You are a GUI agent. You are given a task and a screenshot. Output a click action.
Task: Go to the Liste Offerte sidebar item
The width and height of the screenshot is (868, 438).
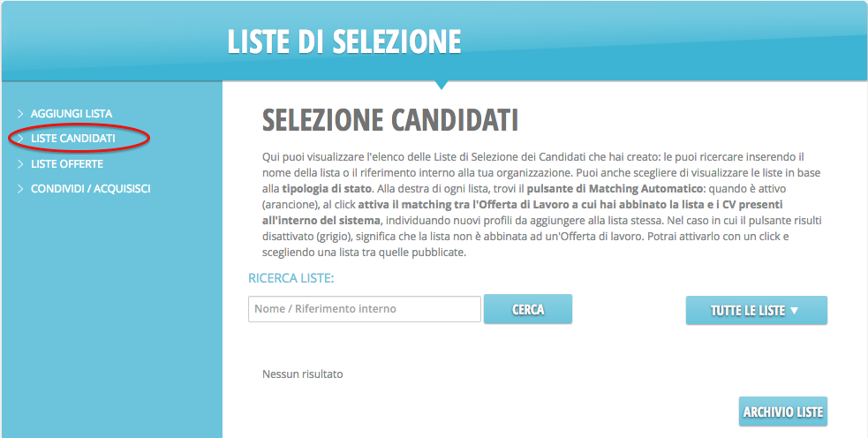coord(67,164)
